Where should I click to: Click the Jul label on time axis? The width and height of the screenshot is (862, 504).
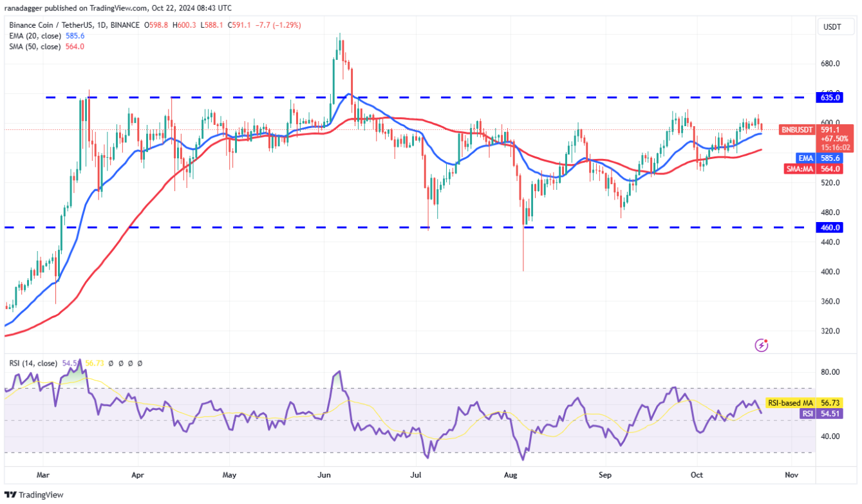tap(415, 474)
